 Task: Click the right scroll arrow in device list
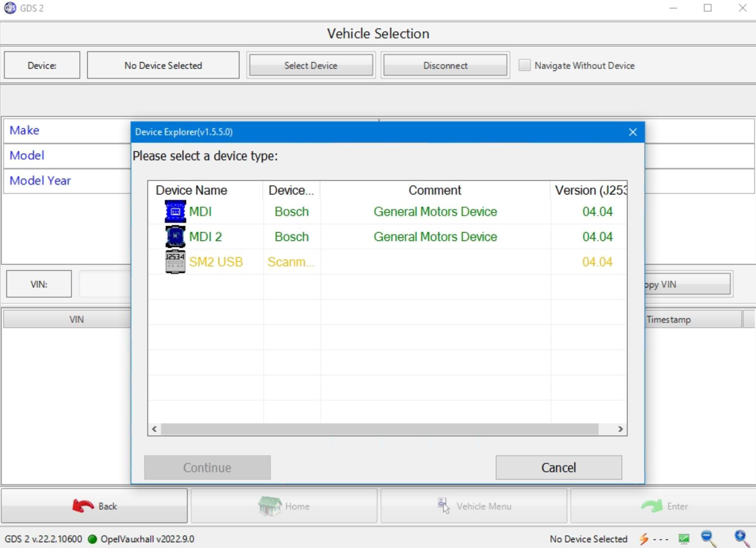pos(620,429)
